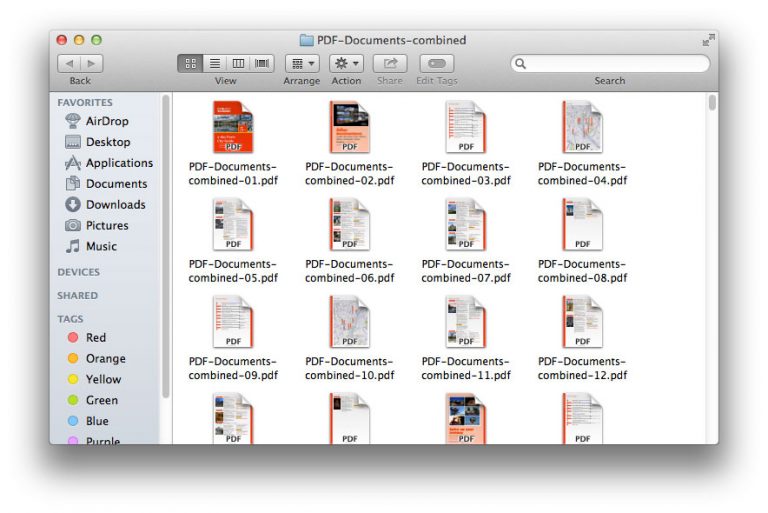Screen dimensions: 768x513
Task: Select the Yellow tag
Action: [103, 379]
